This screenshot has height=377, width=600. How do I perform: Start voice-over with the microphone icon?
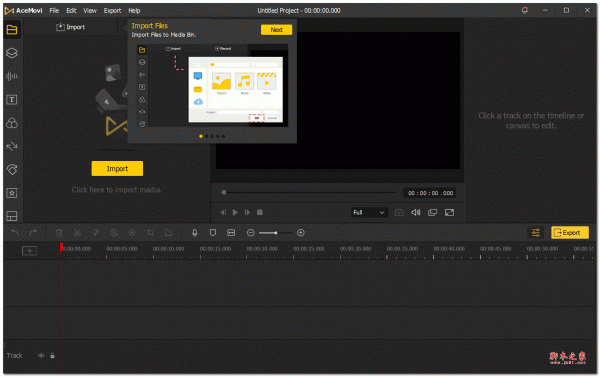[x=195, y=233]
